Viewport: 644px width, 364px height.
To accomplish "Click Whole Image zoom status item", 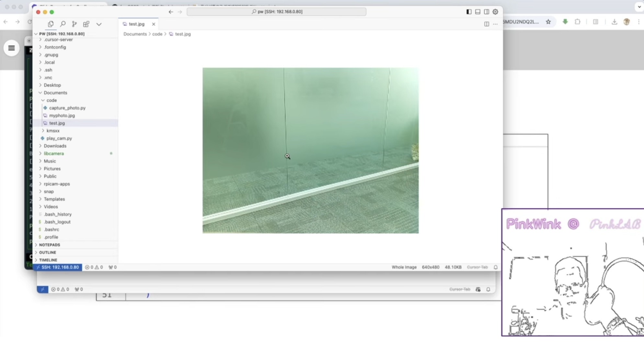I will [404, 267].
